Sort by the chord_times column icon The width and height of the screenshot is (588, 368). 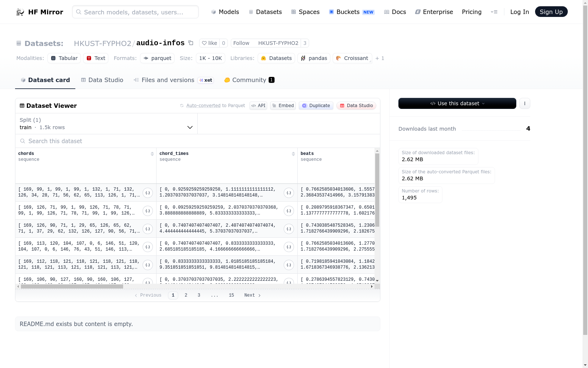293,154
